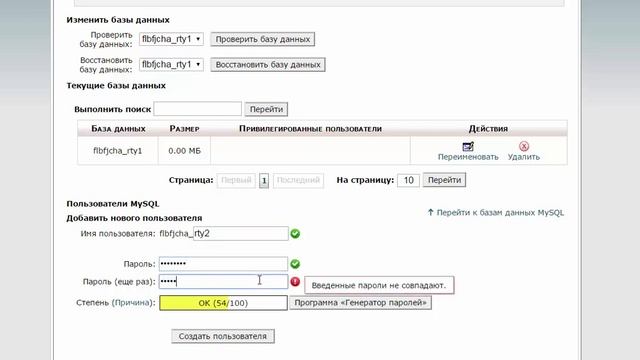Open the Check database dropdown
This screenshot has height=360, width=640.
point(171,39)
